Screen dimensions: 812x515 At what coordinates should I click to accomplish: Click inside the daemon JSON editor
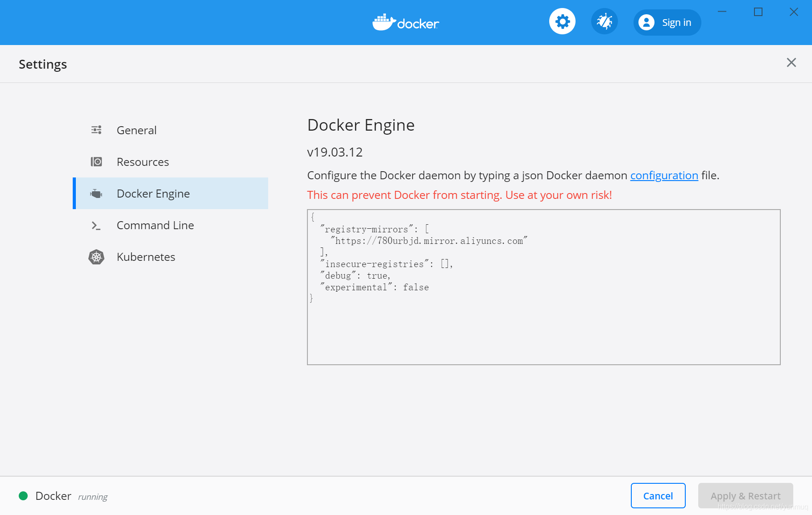point(543,287)
